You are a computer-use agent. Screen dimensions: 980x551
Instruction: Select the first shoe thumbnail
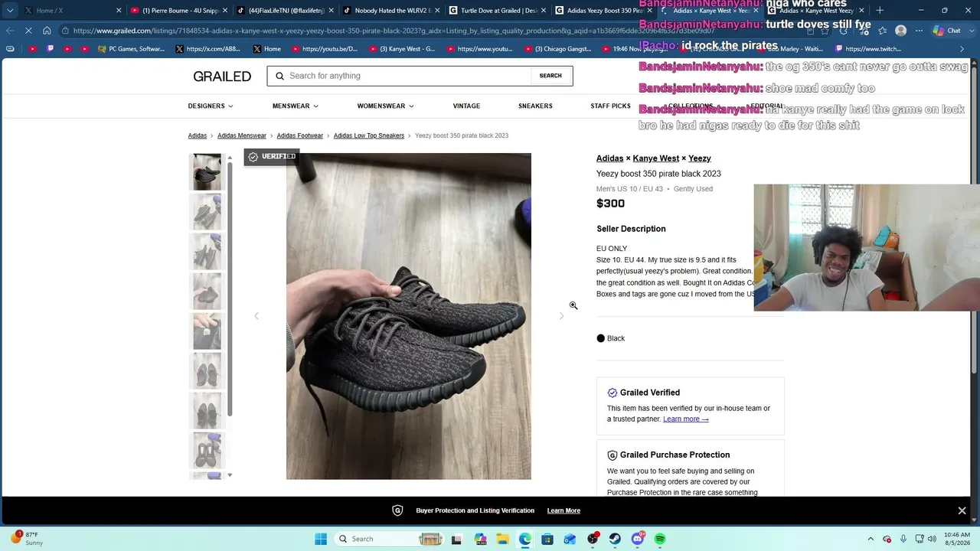pyautogui.click(x=207, y=172)
